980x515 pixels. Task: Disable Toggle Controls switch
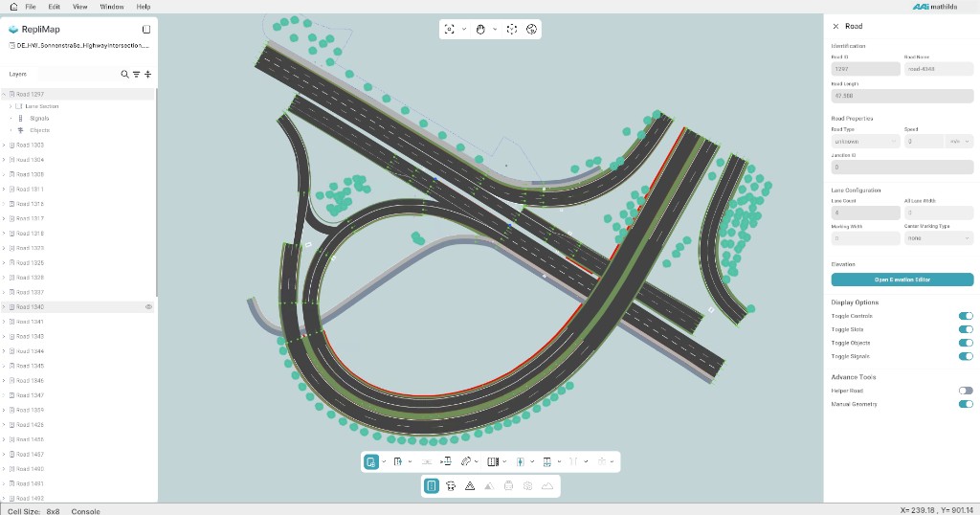pos(966,316)
